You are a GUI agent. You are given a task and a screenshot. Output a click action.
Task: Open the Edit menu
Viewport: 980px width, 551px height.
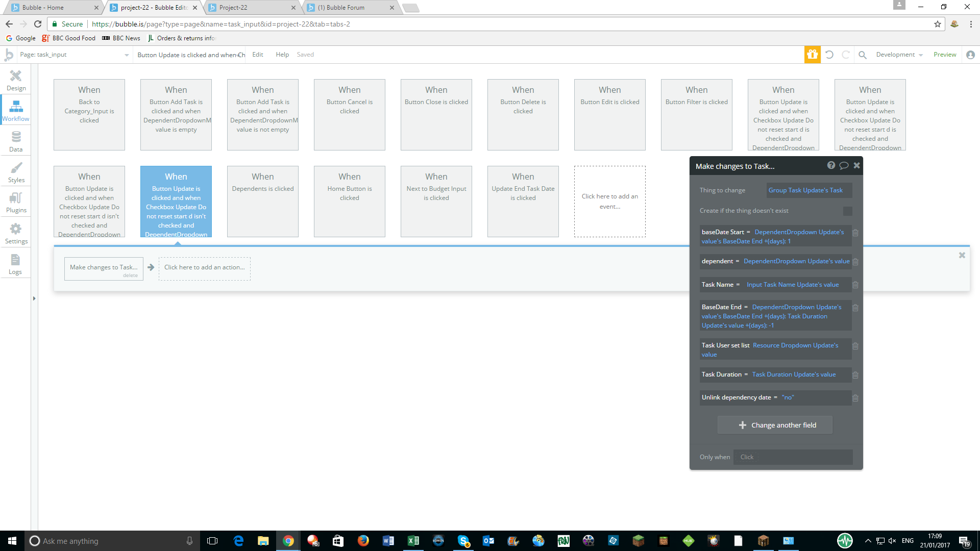258,55
